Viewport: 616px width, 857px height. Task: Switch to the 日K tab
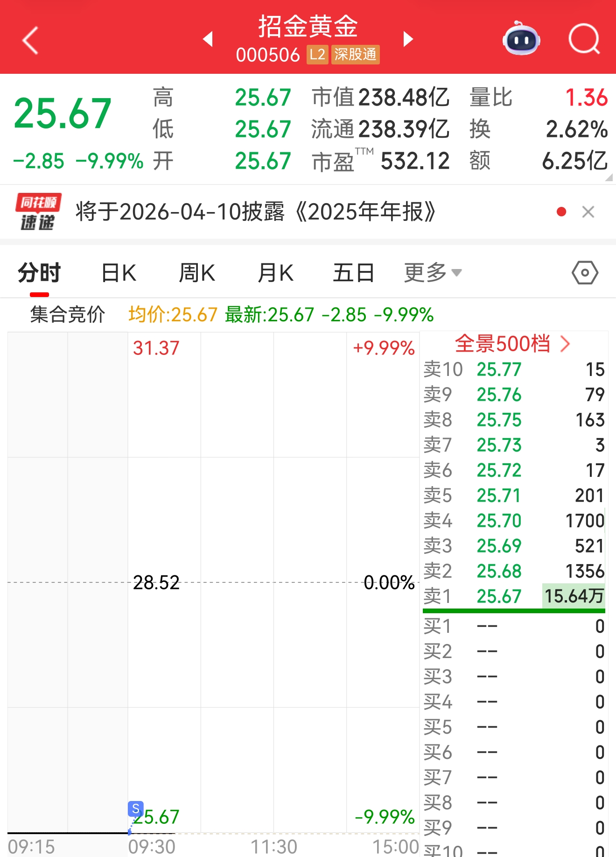click(119, 273)
